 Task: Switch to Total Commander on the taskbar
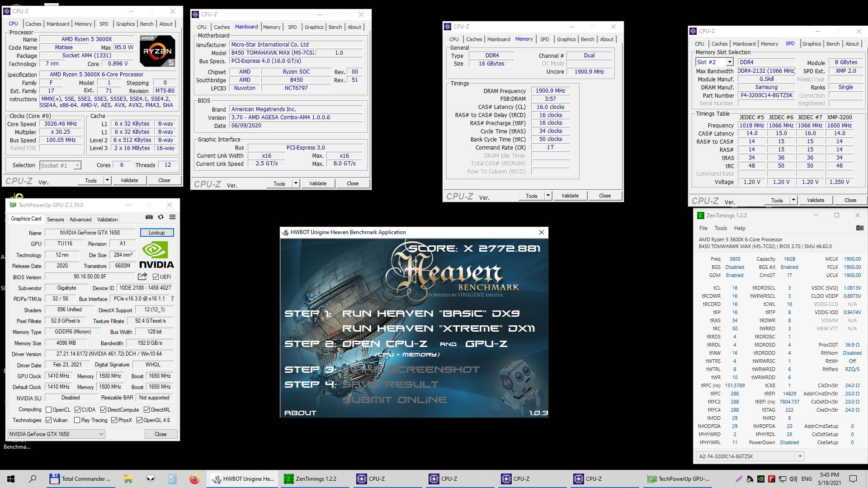[80, 479]
